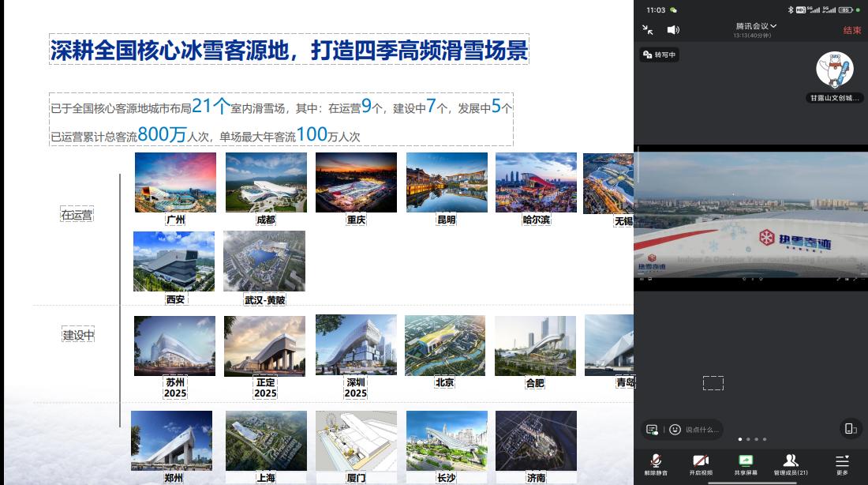Image resolution: width=868 pixels, height=485 pixels.
Task: Click the 说点什么 chat input field
Action: 702,429
